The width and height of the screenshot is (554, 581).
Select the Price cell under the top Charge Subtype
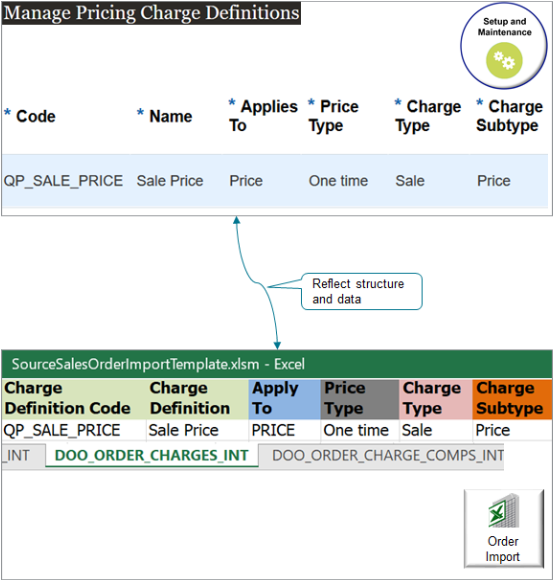click(x=494, y=181)
